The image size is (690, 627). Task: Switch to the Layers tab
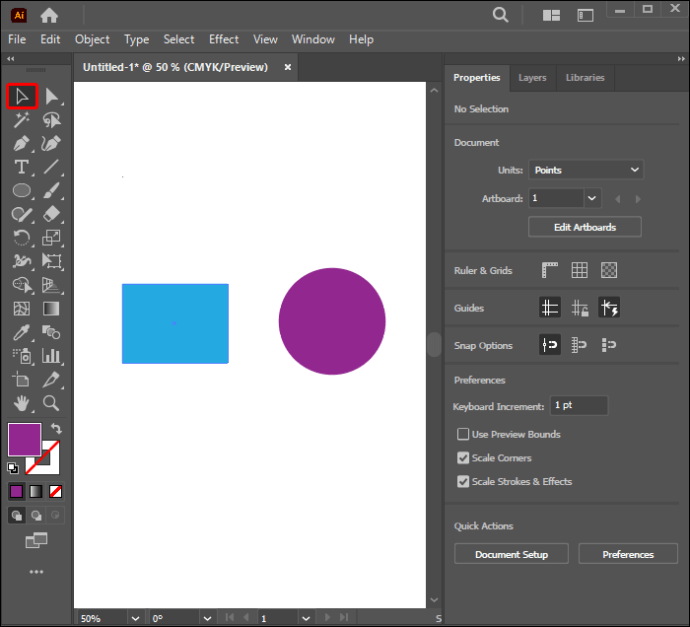(x=532, y=78)
